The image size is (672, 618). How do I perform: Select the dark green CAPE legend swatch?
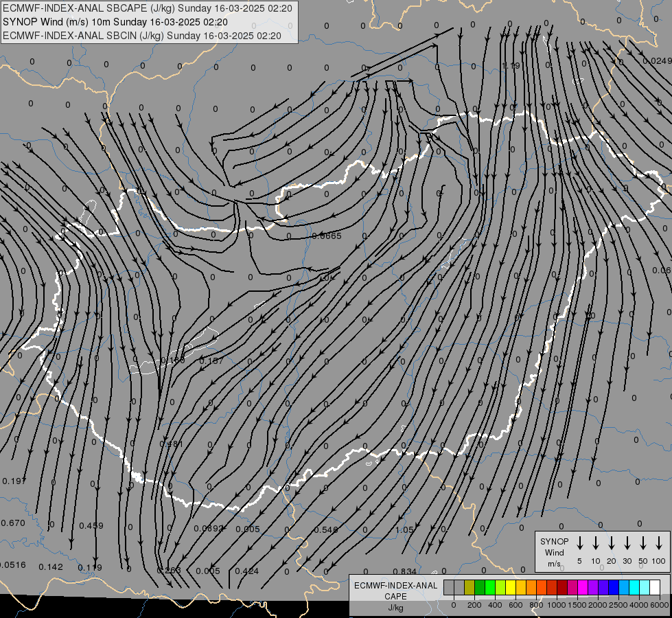[480, 588]
